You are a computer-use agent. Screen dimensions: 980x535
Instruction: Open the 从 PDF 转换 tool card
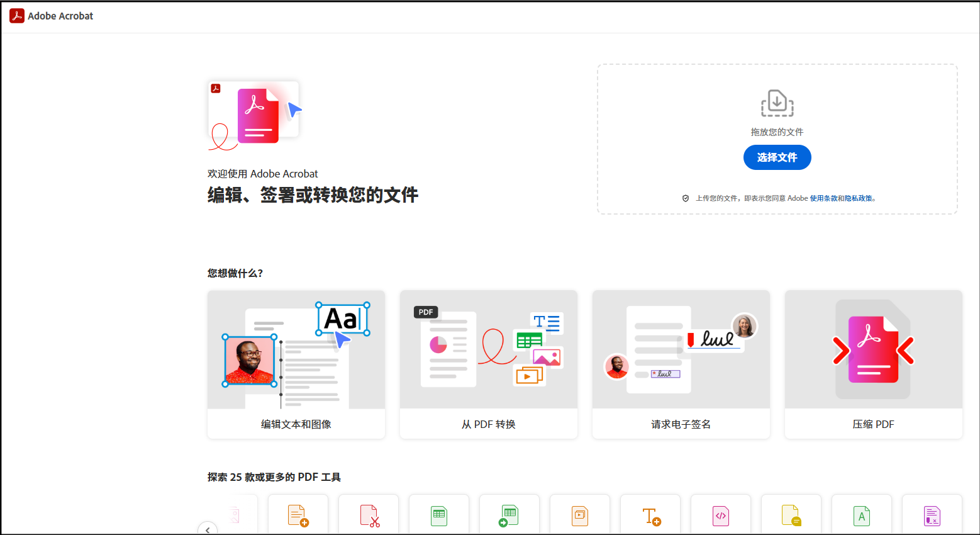489,364
